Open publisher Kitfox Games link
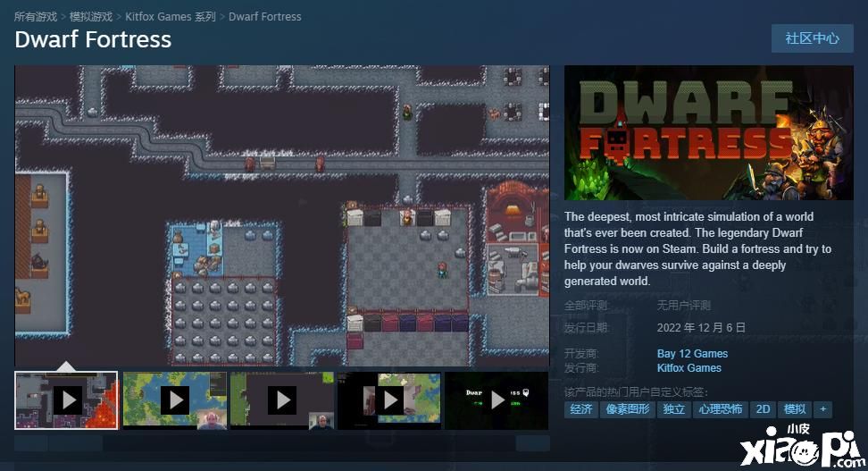 coord(689,368)
